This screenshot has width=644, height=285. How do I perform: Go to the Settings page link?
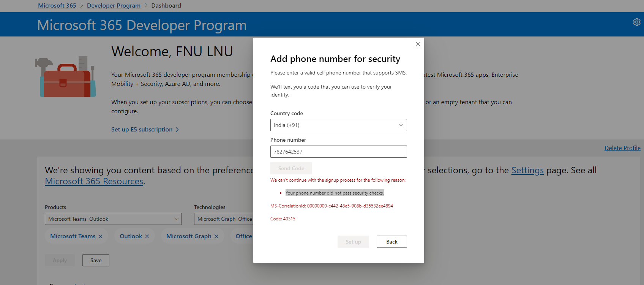point(527,170)
